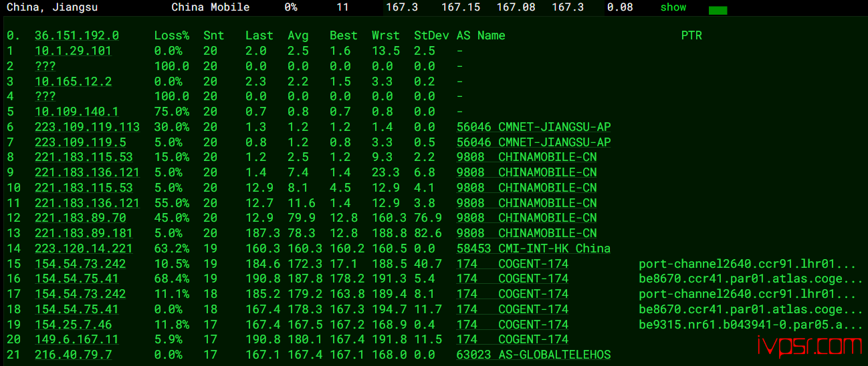Open hop 0 IP address 36.151.192.0
Screen dimensions: 868x366
(x=77, y=35)
